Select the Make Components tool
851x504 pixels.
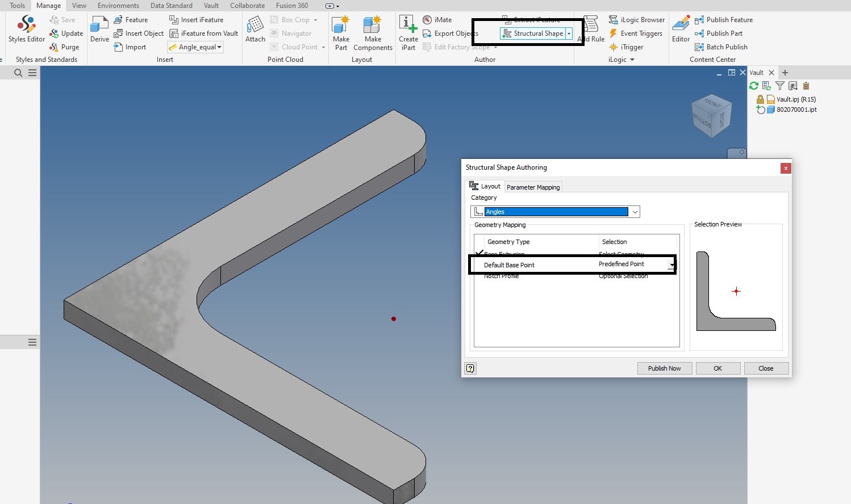point(373,33)
